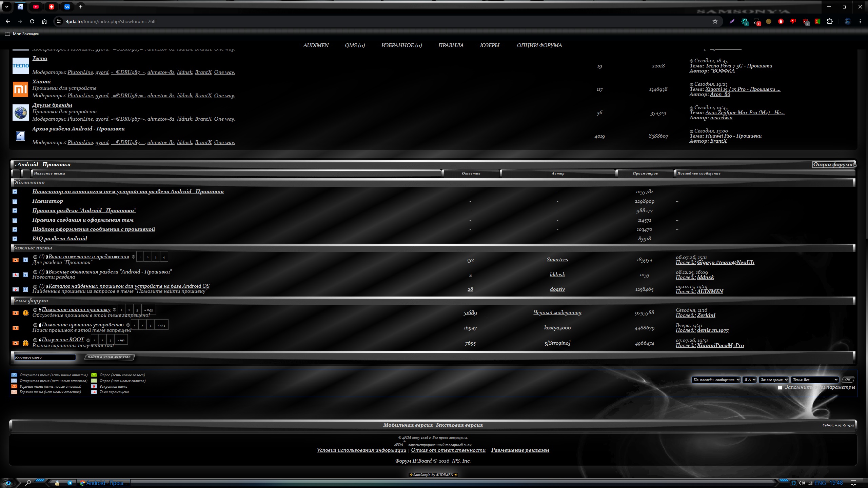Go to the browser home page
Image resolution: width=868 pixels, height=488 pixels.
pyautogui.click(x=44, y=21)
